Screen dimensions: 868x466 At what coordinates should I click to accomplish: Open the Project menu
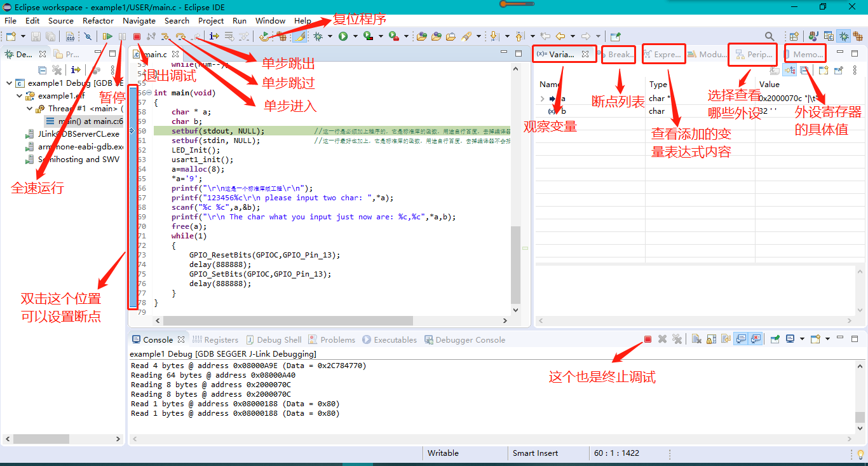(211, 20)
